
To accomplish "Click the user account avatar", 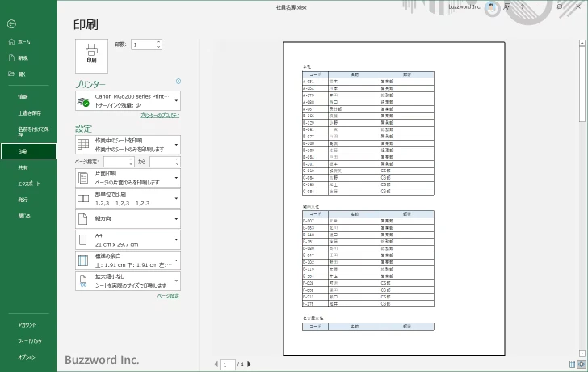I will point(492,7).
